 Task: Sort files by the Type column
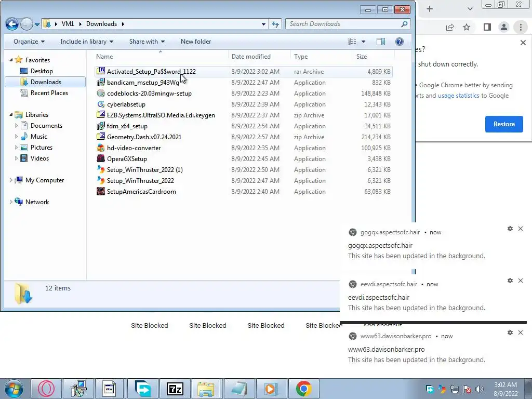coord(322,56)
